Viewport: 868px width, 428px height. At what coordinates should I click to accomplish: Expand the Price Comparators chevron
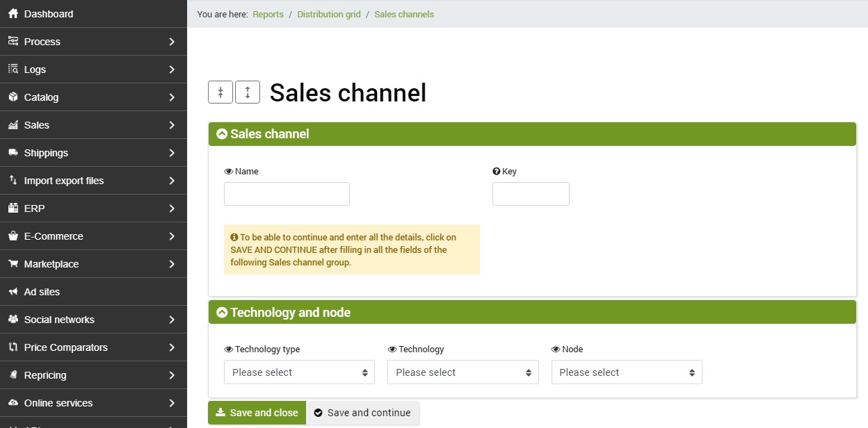pos(172,347)
